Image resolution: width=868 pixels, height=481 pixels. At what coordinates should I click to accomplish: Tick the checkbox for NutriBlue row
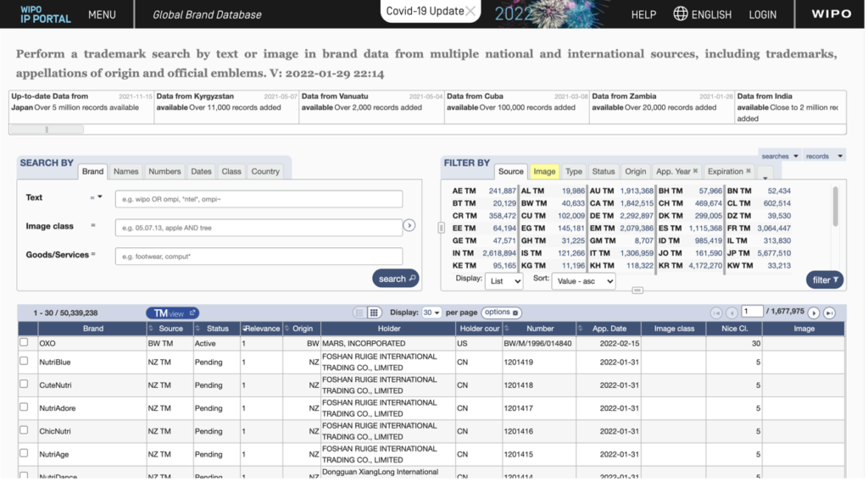(x=24, y=361)
